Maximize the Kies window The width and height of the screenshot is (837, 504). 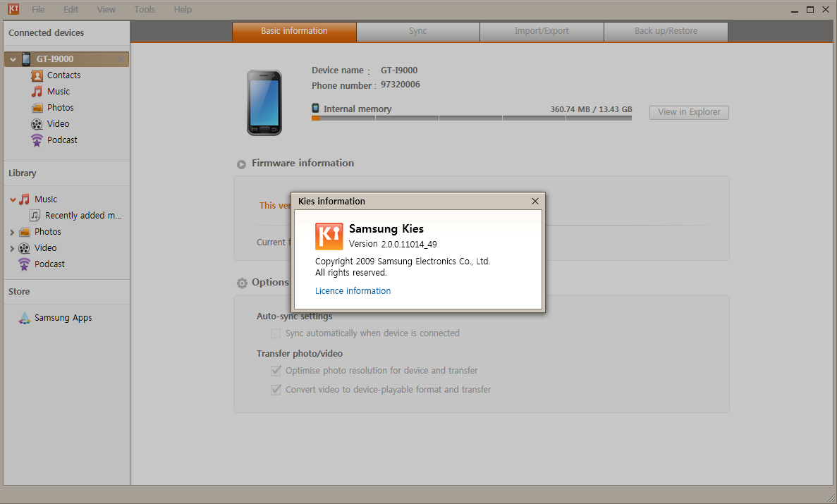[809, 10]
